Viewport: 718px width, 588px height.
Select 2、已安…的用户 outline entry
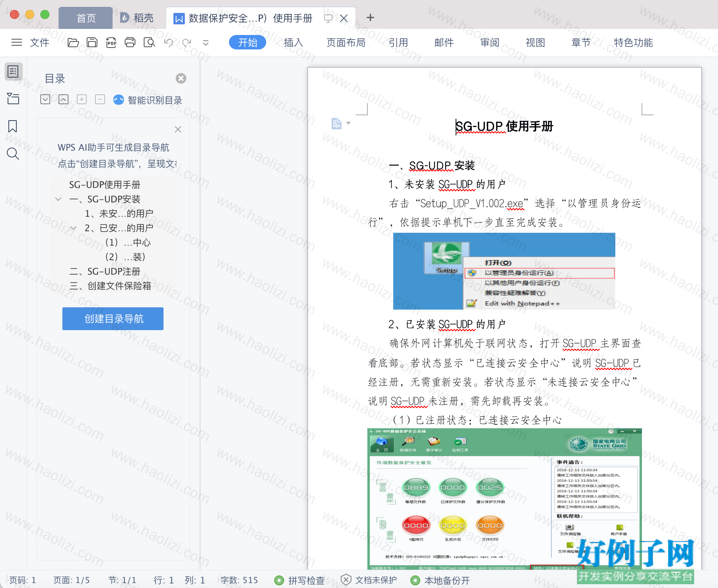(119, 228)
